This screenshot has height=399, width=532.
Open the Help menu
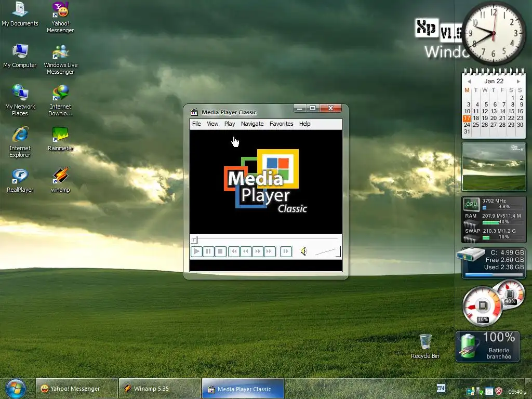[304, 124]
